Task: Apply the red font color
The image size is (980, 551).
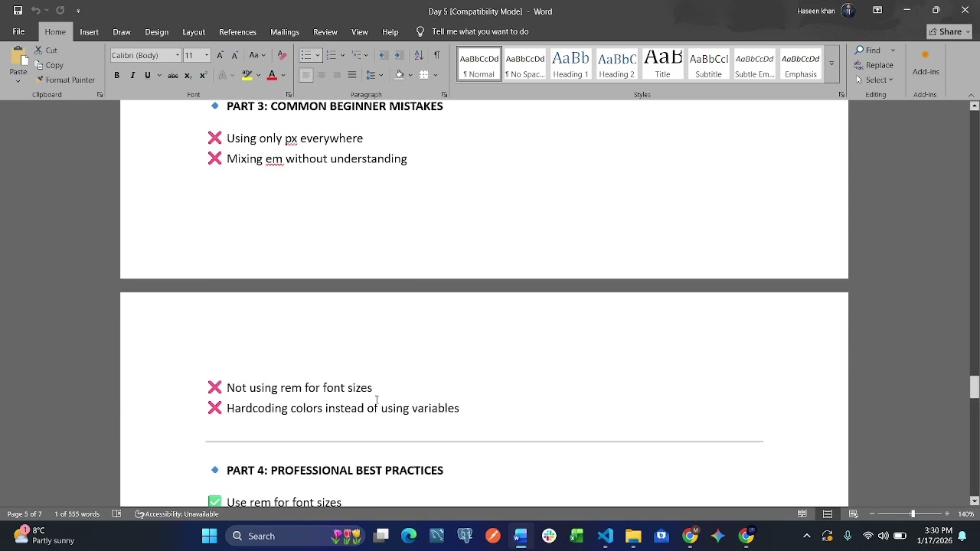Action: (x=272, y=75)
